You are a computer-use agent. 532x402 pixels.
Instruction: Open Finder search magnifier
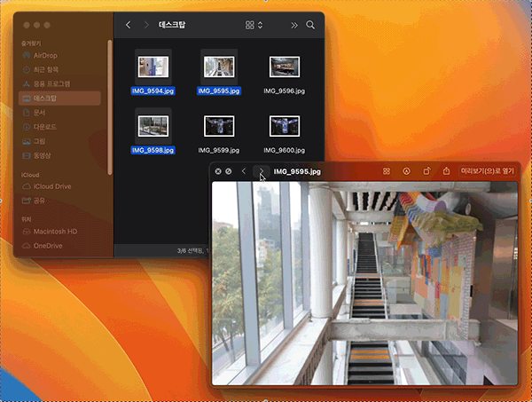pos(310,25)
